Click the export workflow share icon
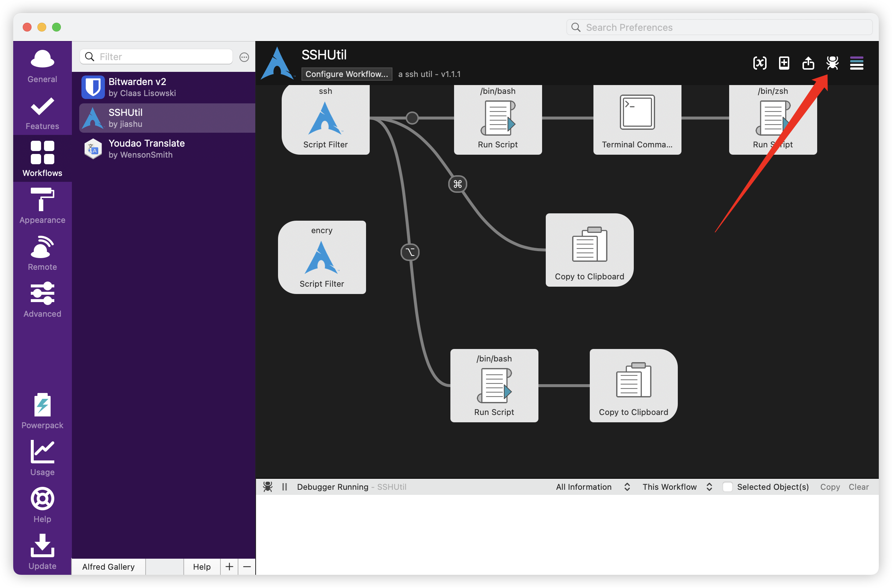The image size is (892, 588). pyautogui.click(x=808, y=63)
